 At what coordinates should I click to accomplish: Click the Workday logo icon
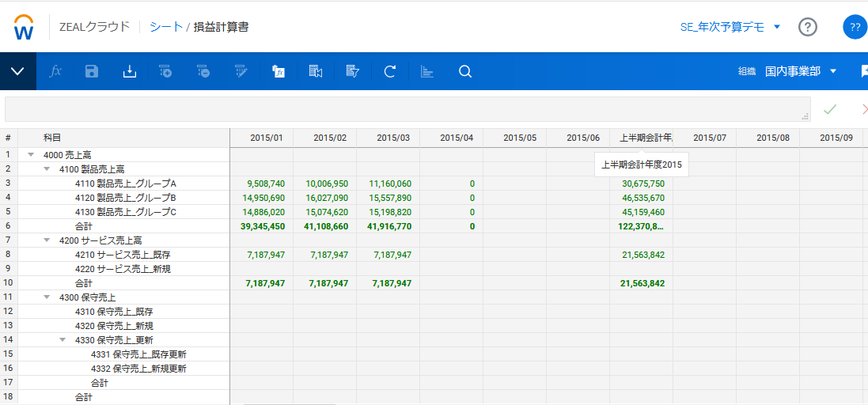pyautogui.click(x=25, y=27)
